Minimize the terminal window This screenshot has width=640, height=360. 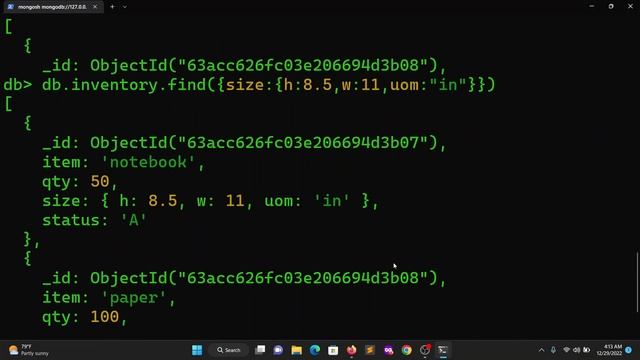(x=591, y=6)
